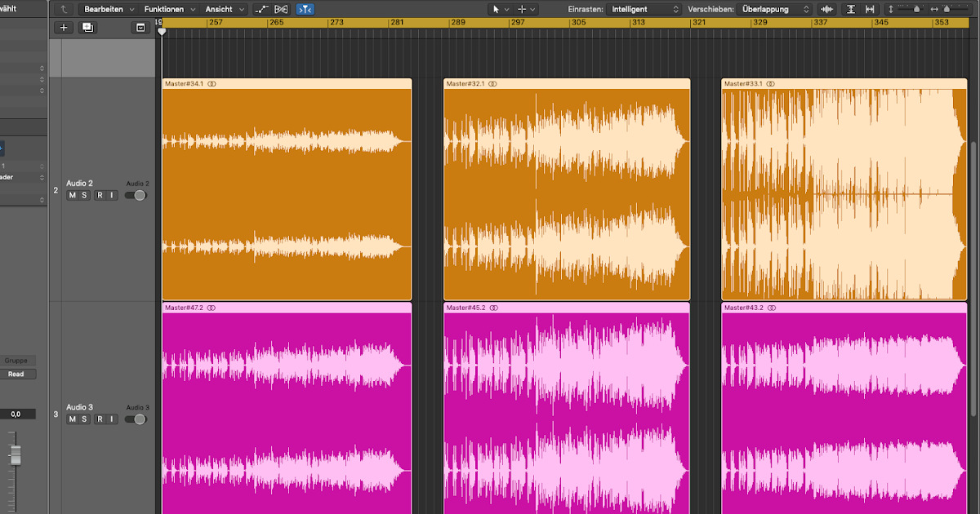Image resolution: width=980 pixels, height=514 pixels.
Task: Click the Audio 3 track name
Action: (x=80, y=407)
